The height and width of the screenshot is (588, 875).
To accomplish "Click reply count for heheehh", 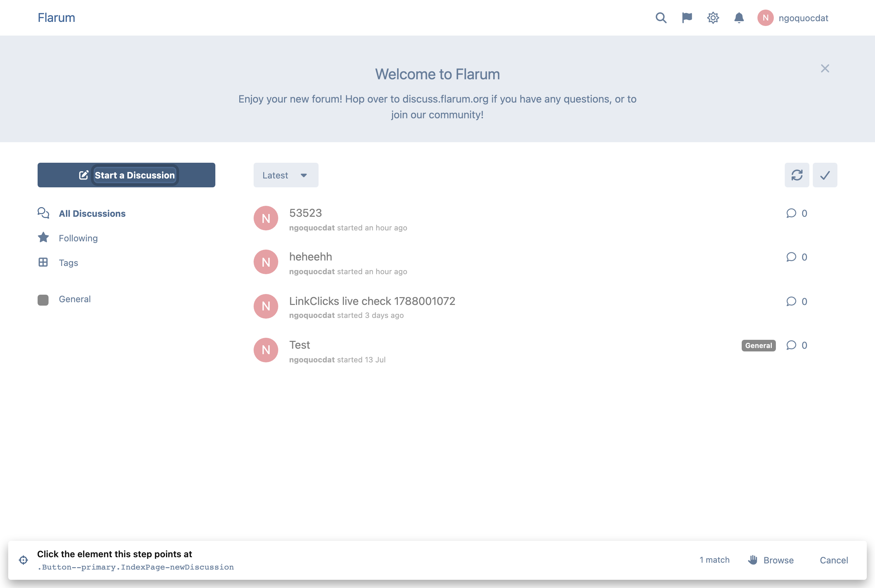I will click(x=796, y=257).
